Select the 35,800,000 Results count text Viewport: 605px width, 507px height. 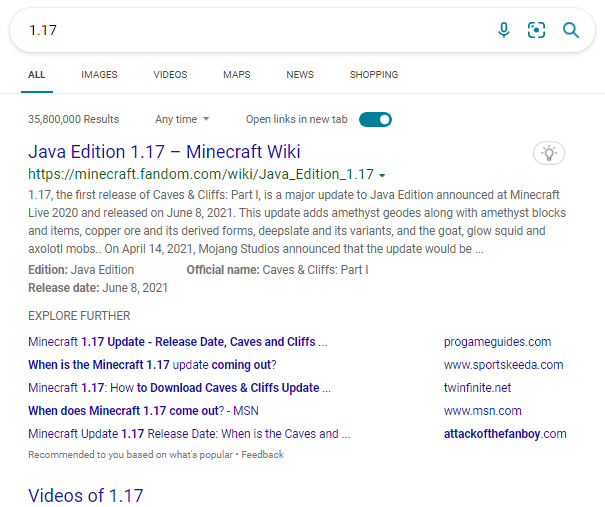pos(73,119)
